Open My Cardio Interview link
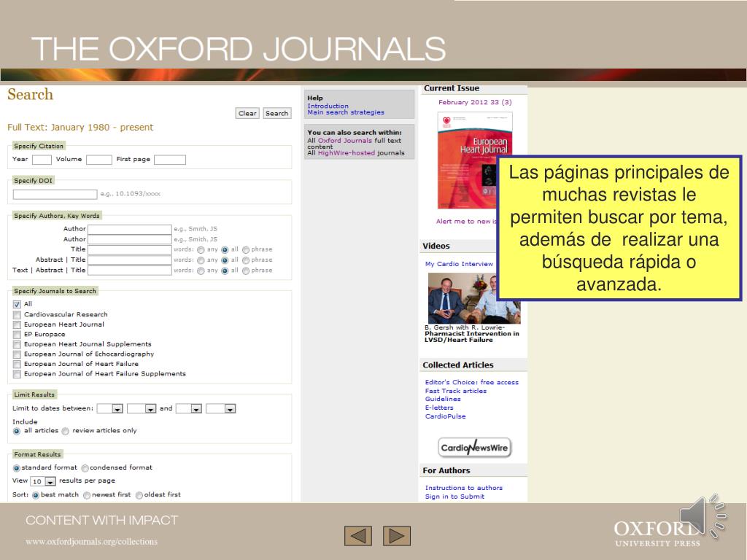 (460, 264)
